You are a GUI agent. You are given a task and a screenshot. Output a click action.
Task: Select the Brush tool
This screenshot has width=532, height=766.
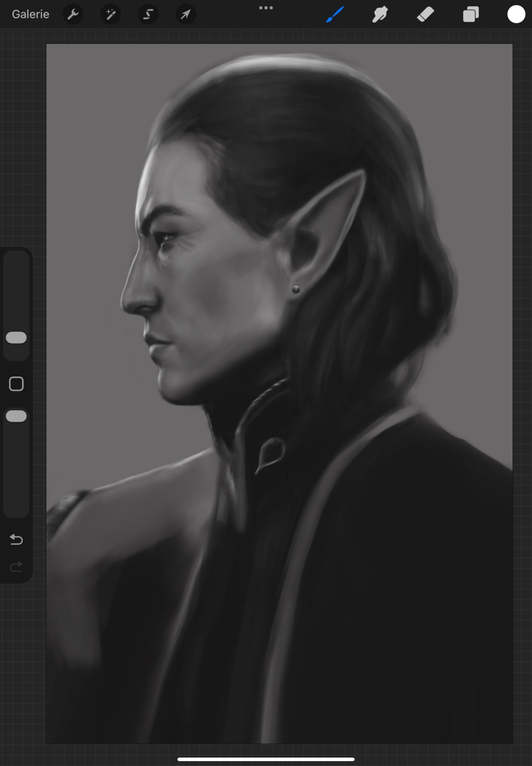point(335,15)
